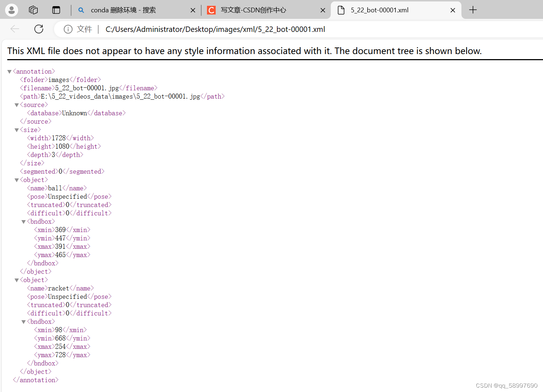
Task: Open the workspaces icon
Action: click(x=33, y=10)
